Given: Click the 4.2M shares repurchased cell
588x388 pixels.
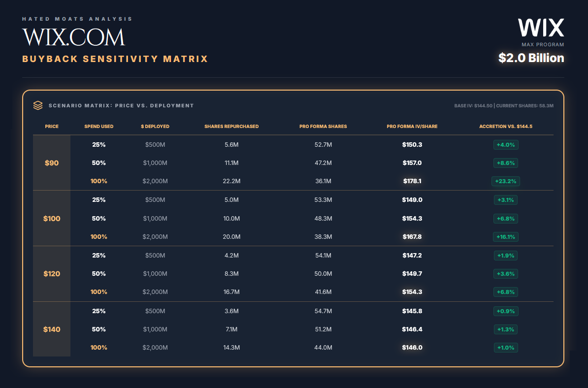Looking at the screenshot, I should (231, 255).
